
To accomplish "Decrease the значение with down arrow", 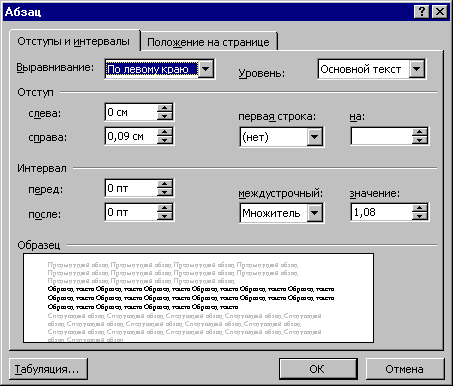I will [x=420, y=216].
